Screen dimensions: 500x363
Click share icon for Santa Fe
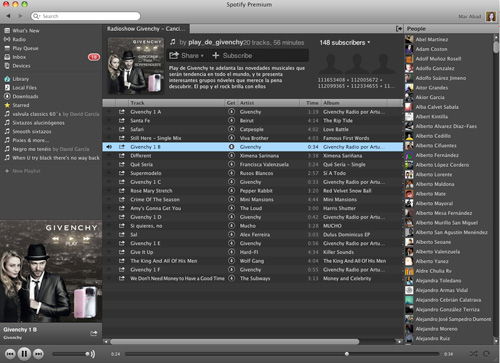[122, 120]
